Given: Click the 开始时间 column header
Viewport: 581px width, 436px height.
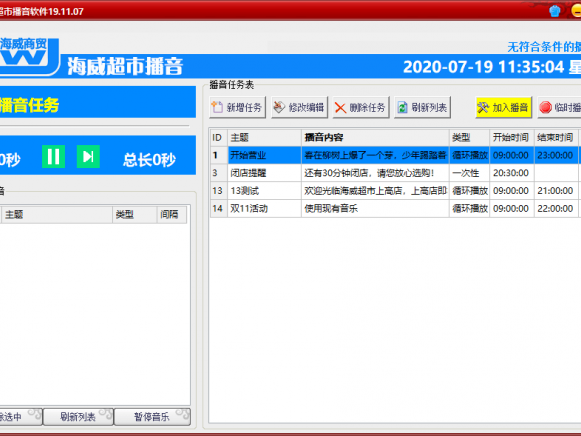Looking at the screenshot, I should click(512, 138).
